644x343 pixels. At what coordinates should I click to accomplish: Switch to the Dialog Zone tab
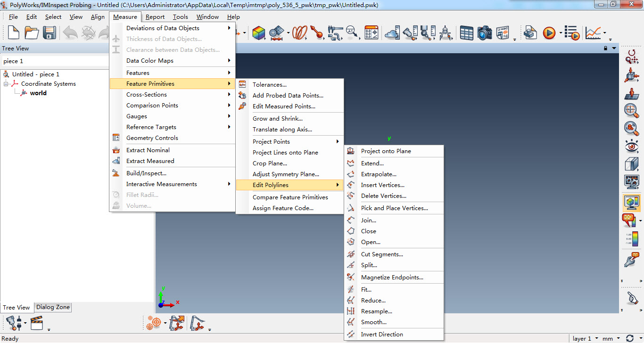53,307
